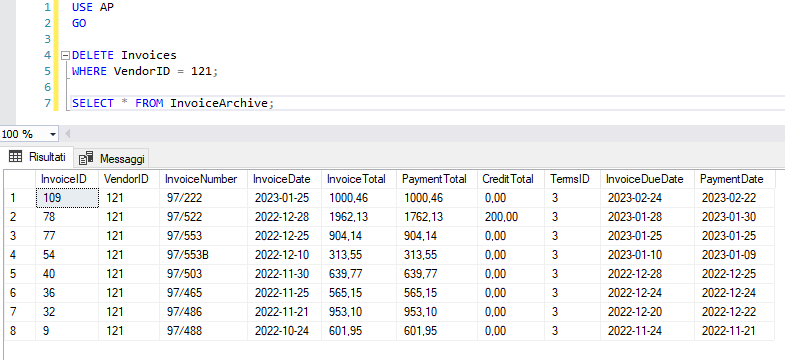This screenshot has width=785, height=360.
Task: Open the Risultati tab grid icon
Action: 16,157
